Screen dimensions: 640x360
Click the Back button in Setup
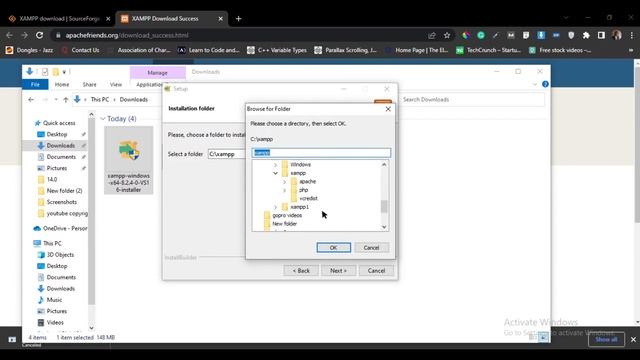301,271
